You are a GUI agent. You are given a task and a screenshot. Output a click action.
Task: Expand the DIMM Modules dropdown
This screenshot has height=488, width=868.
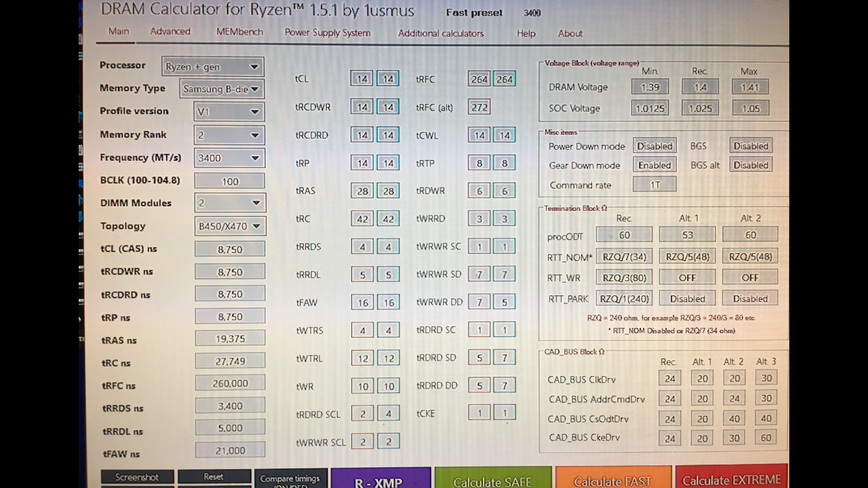coord(230,202)
